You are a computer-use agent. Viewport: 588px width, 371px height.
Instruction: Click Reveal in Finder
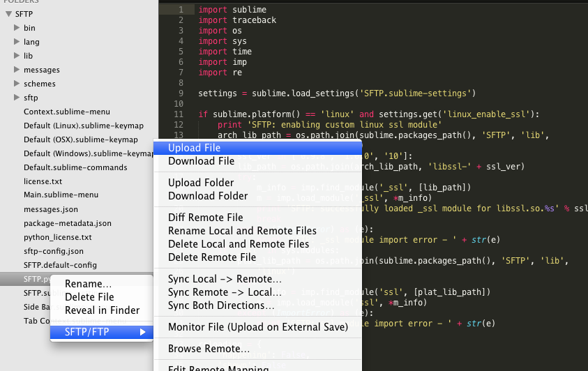pos(102,310)
